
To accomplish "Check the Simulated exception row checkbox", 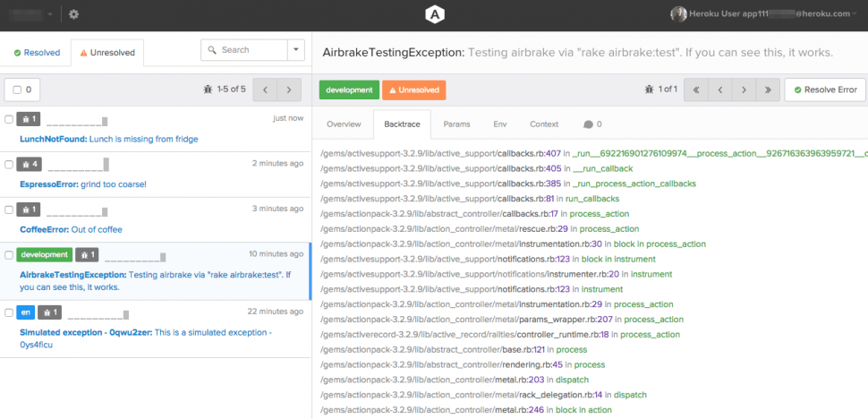I will pyautogui.click(x=8, y=312).
